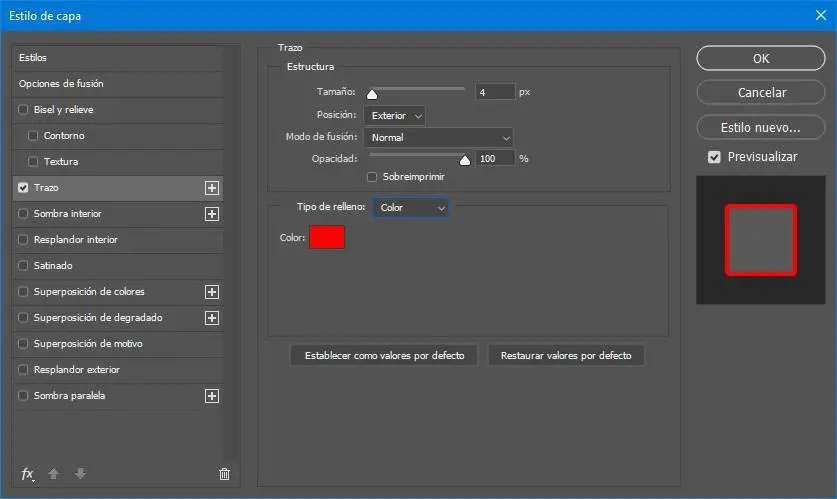The width and height of the screenshot is (837, 499).
Task: Click the Cancelar button
Action: (x=761, y=92)
